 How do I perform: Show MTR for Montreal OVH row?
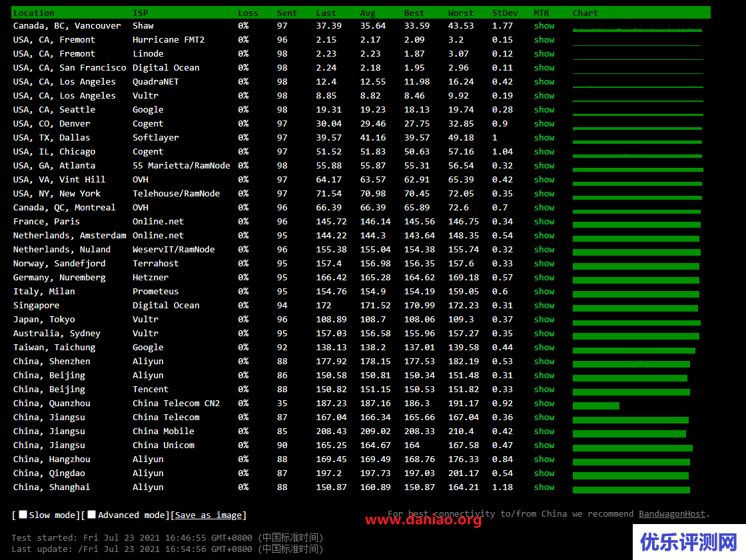[544, 208]
